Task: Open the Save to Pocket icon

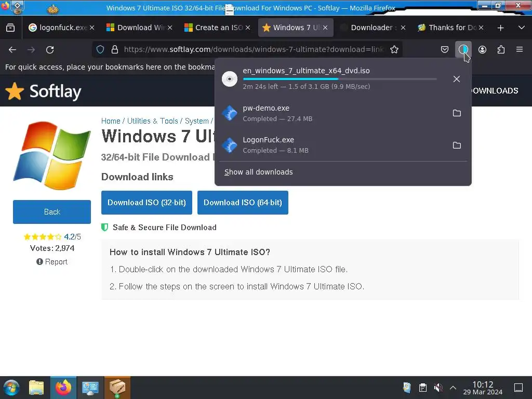Action: tap(445, 49)
